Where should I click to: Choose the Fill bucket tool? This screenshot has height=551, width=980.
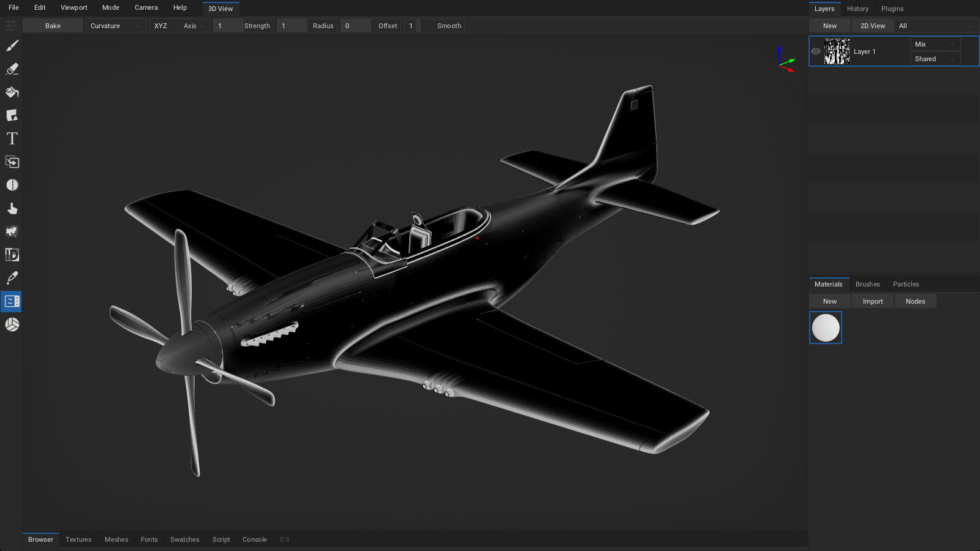(12, 92)
